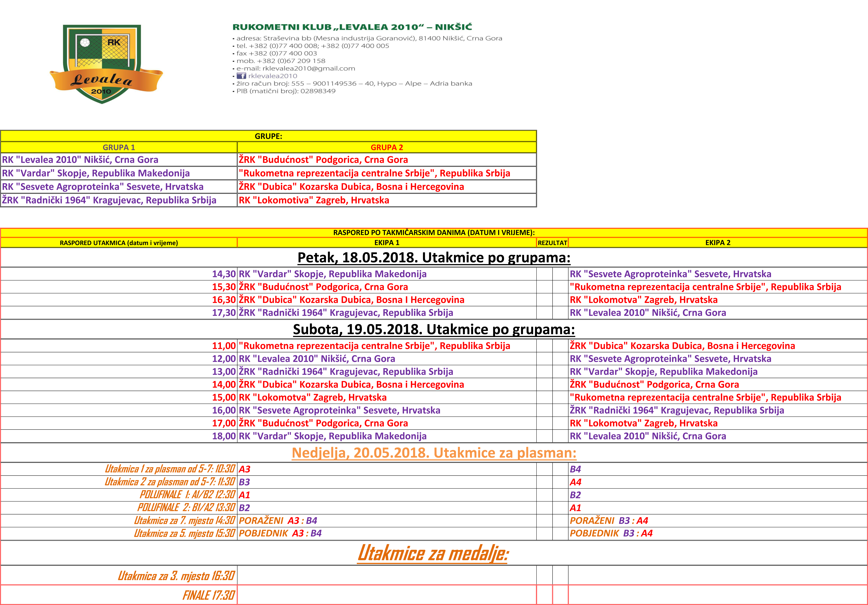Click the 'Nedjelja, 20.05.2018. Utakmice za plasman' heading

click(434, 453)
